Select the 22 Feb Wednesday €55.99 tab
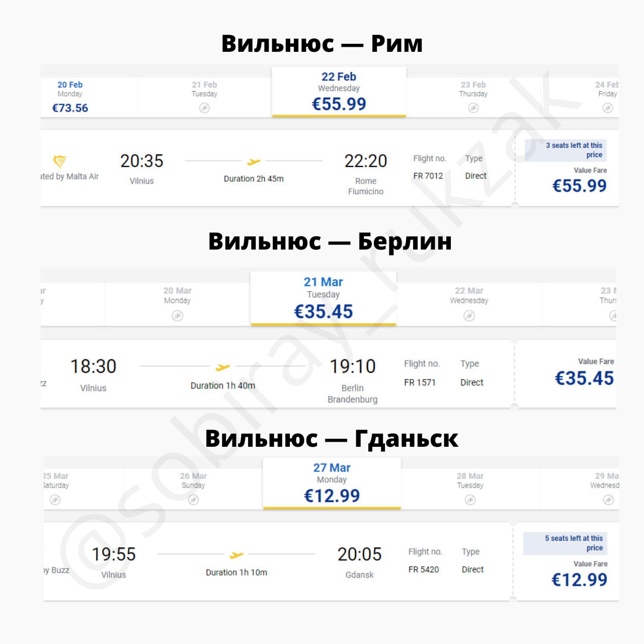 click(x=339, y=92)
